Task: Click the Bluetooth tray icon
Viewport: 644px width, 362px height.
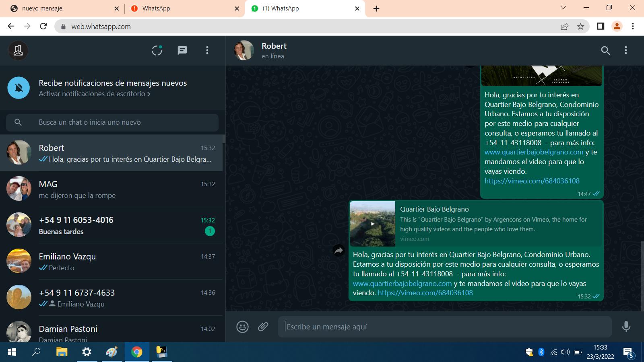Action: pos(541,352)
